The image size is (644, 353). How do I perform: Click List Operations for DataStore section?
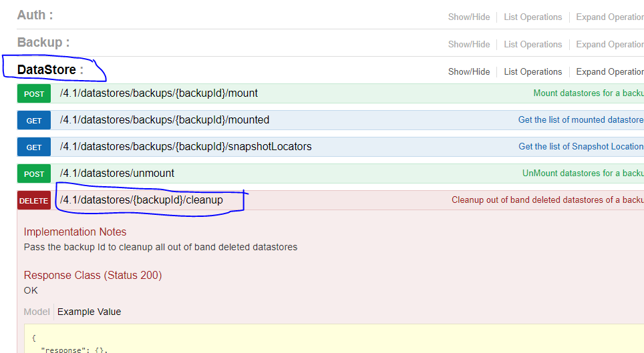(532, 72)
